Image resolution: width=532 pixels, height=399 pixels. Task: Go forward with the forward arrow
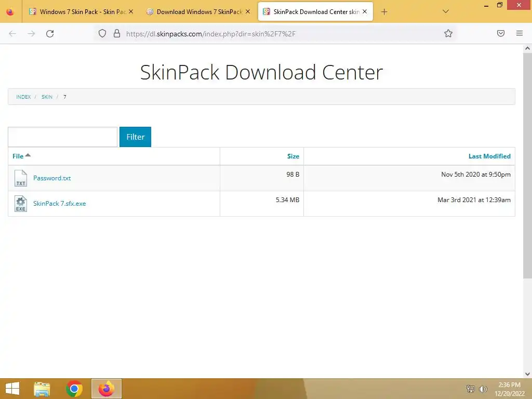point(31,34)
